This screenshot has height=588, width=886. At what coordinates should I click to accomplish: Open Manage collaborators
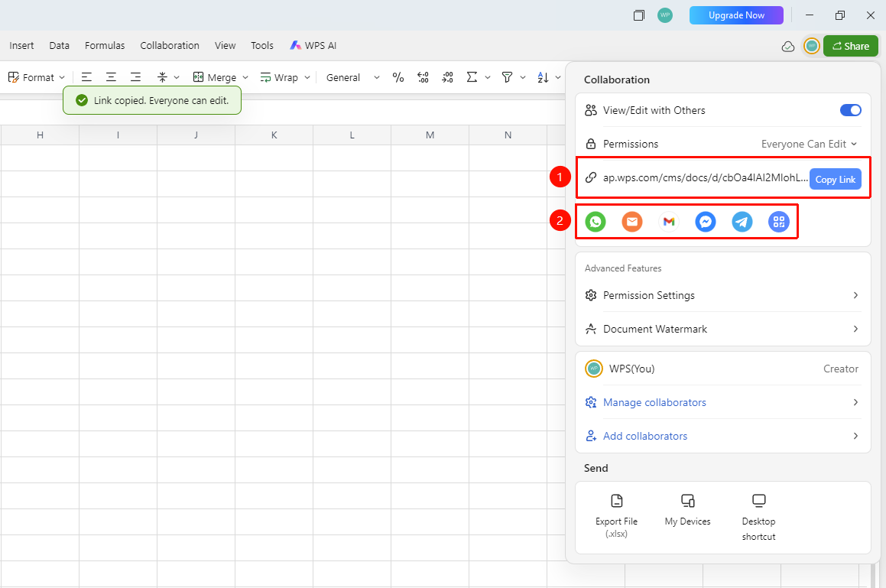(x=722, y=402)
